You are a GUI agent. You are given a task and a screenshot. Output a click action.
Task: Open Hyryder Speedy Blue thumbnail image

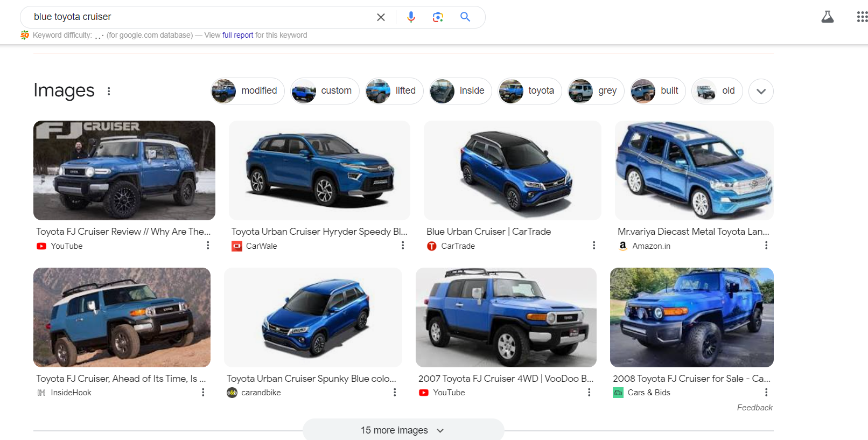319,170
